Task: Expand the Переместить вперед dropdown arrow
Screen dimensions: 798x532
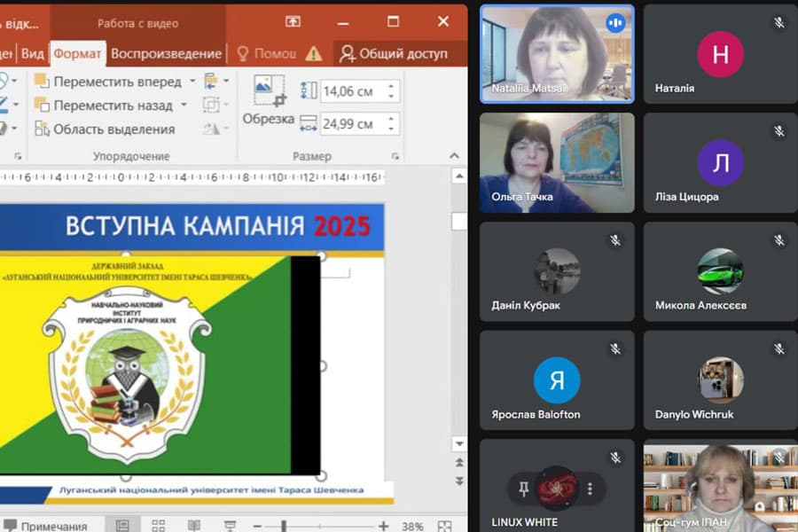Action: point(193,82)
